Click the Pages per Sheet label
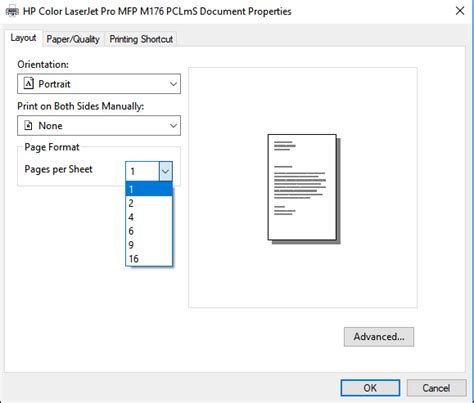 tap(58, 169)
